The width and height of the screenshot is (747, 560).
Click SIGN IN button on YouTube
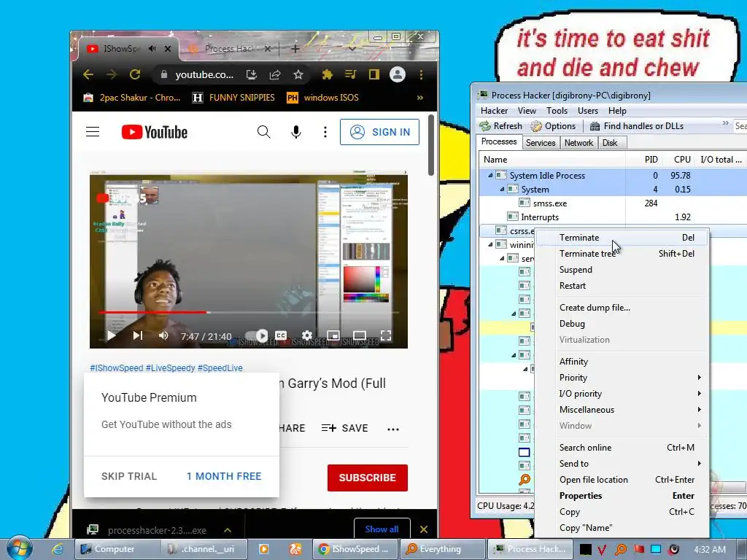pos(379,132)
